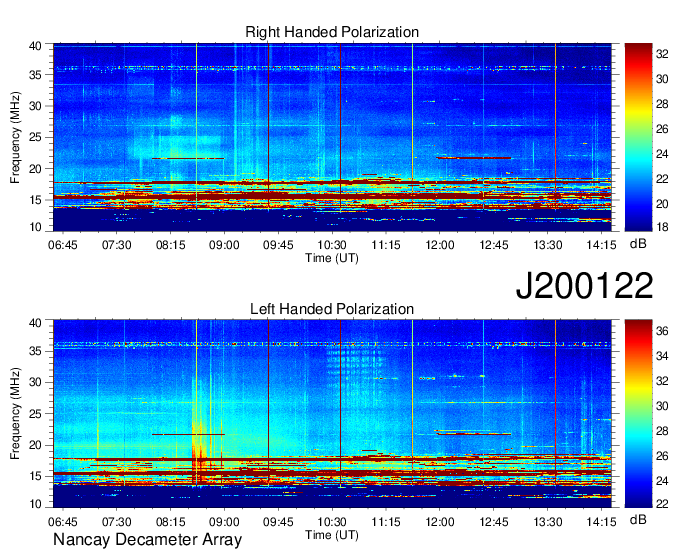Click 15 MHz tick on Left Handed frequency axis
Viewport: 680px width, 552px height.
[x=35, y=477]
